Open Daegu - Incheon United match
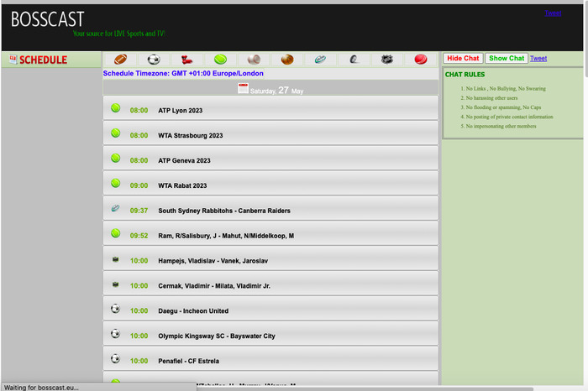The height and width of the screenshot is (391, 588). pyautogui.click(x=270, y=309)
